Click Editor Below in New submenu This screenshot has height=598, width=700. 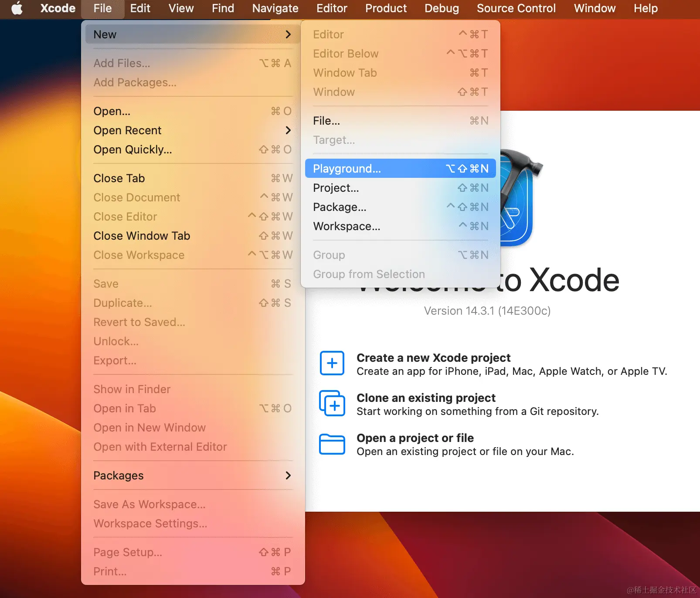coord(401,54)
